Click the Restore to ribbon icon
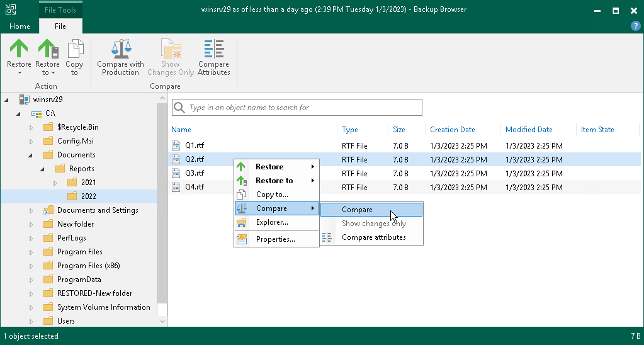 click(x=48, y=48)
